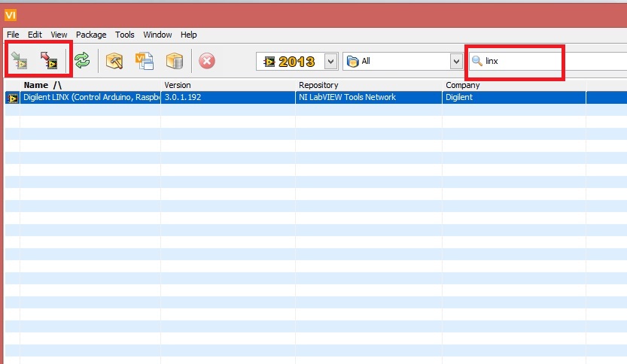627x364 pixels.
Task: Open the LabVIEW 2013 version dropdown
Action: pyautogui.click(x=331, y=62)
